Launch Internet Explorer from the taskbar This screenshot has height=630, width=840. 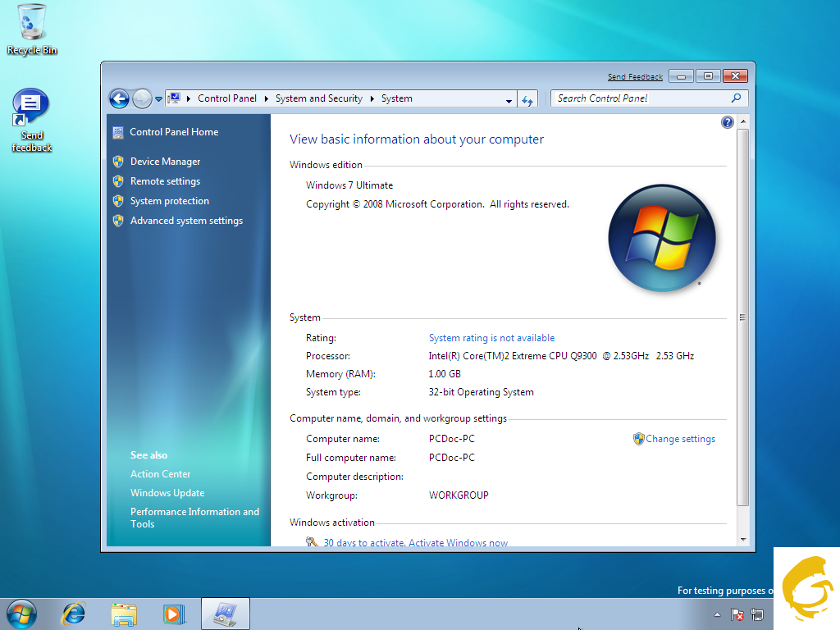coord(74,613)
